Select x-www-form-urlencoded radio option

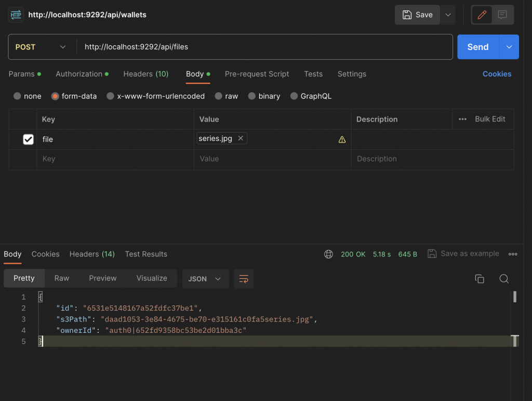155,96
